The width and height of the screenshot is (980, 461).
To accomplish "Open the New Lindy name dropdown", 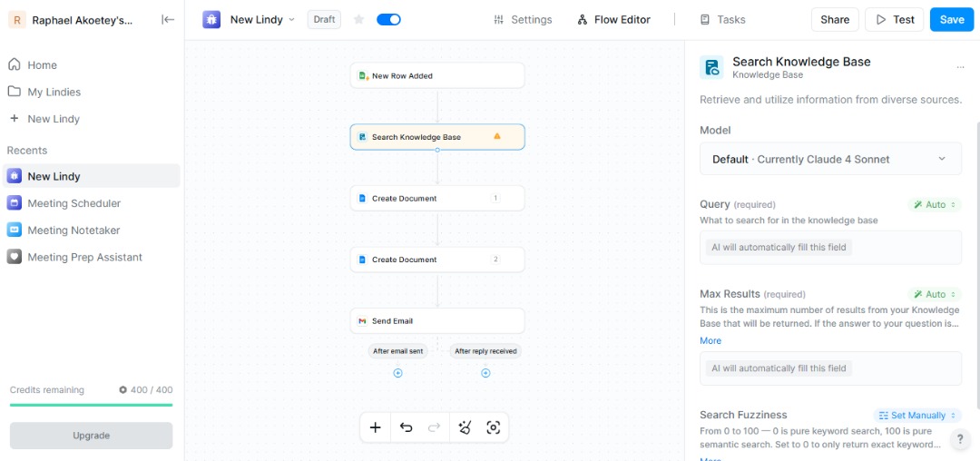I will click(x=262, y=19).
